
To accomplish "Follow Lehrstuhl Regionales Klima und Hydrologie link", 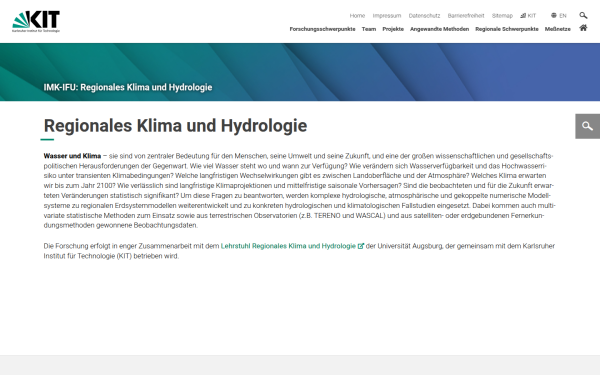I will pyautogui.click(x=292, y=246).
